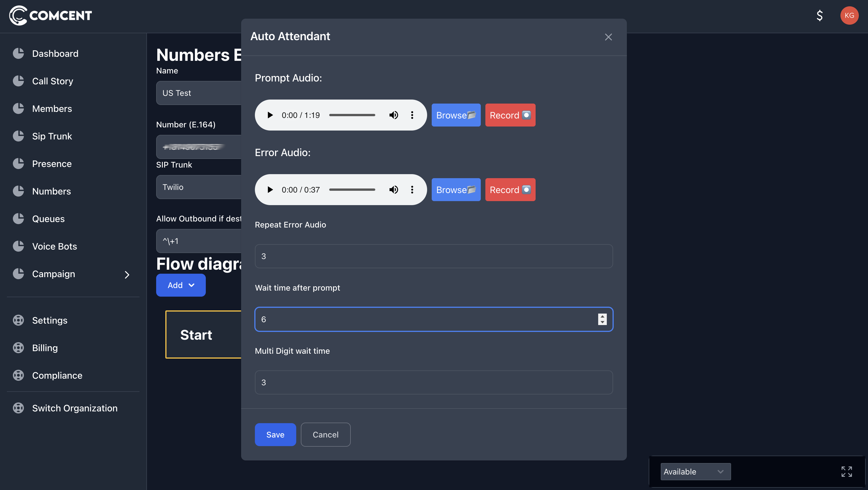
Task: Click the Queues sidebar icon
Action: point(19,219)
